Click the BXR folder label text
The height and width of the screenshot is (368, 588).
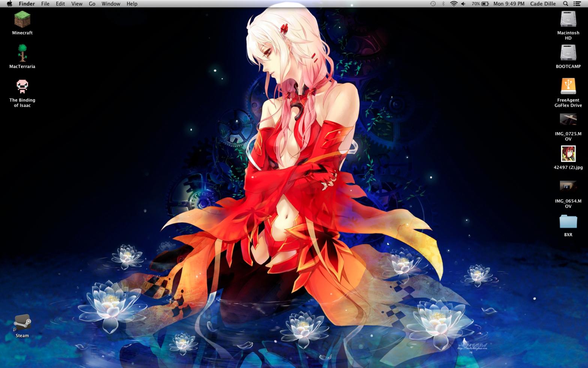pyautogui.click(x=568, y=235)
